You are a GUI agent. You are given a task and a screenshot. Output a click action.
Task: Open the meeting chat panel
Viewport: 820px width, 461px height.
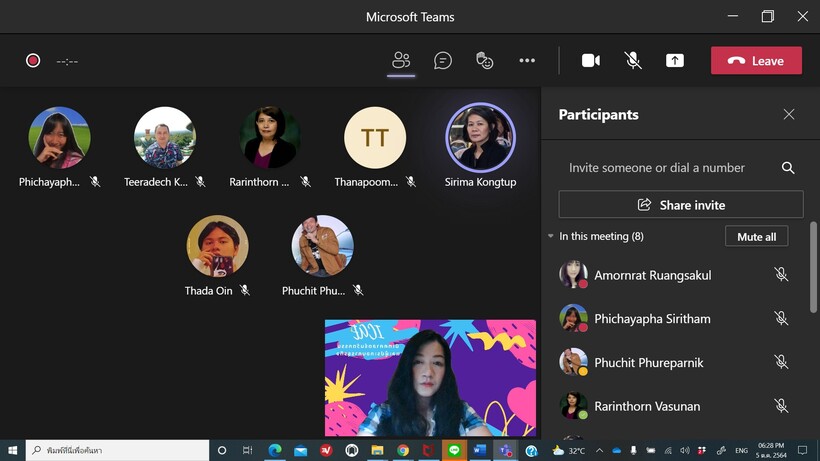click(x=443, y=61)
